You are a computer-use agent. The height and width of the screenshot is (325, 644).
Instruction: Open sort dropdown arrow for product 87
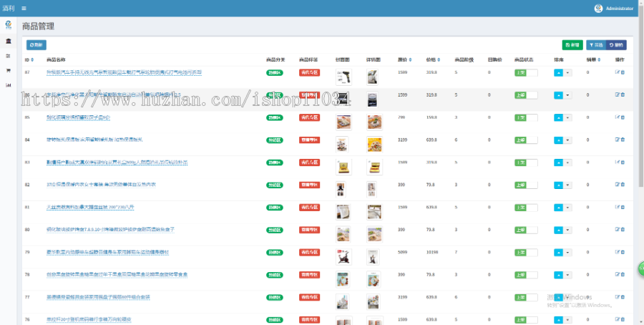tap(567, 73)
